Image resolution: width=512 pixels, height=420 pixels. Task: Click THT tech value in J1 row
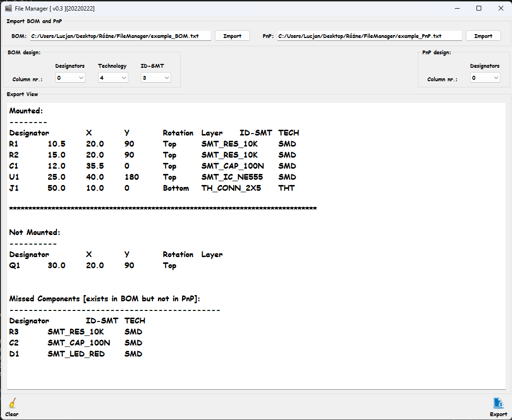287,188
